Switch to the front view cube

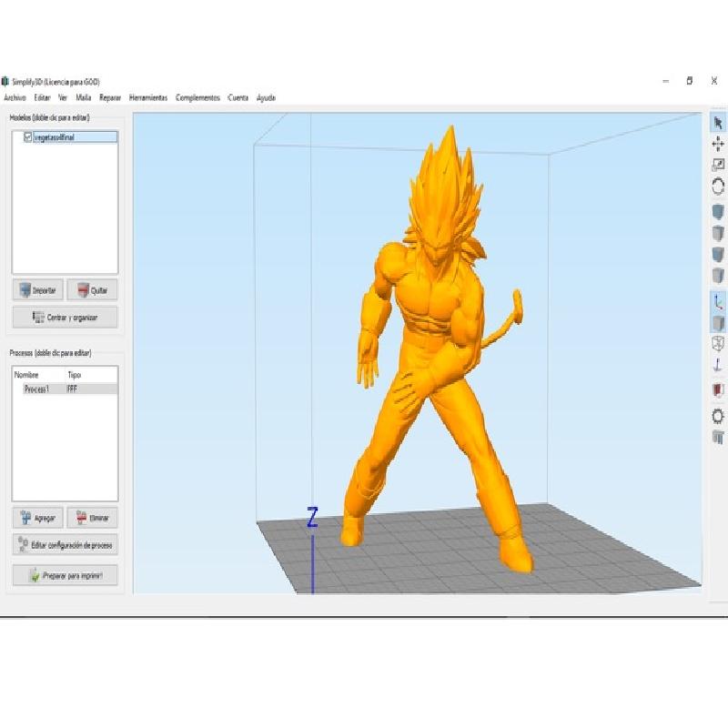[x=718, y=255]
